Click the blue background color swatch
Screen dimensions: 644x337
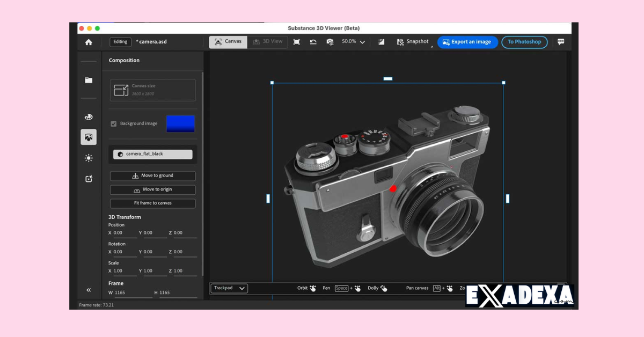pyautogui.click(x=181, y=123)
